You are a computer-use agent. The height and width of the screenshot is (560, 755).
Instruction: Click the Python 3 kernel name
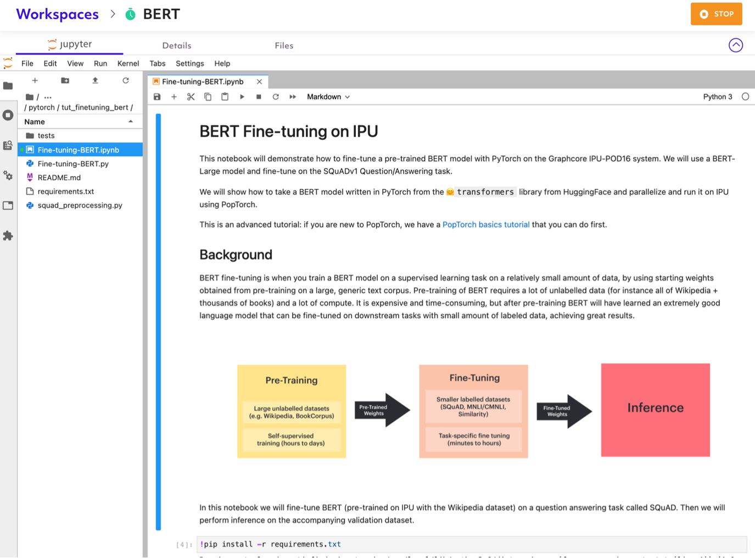pyautogui.click(x=718, y=97)
